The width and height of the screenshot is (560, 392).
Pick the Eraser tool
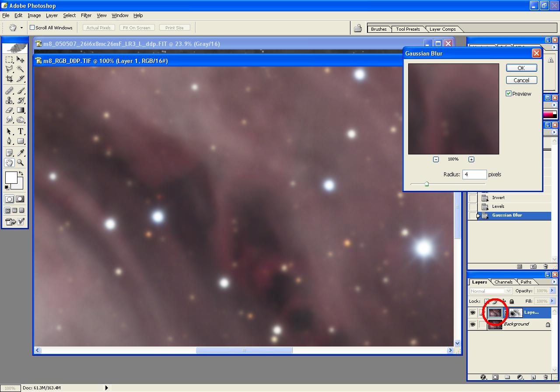point(9,110)
